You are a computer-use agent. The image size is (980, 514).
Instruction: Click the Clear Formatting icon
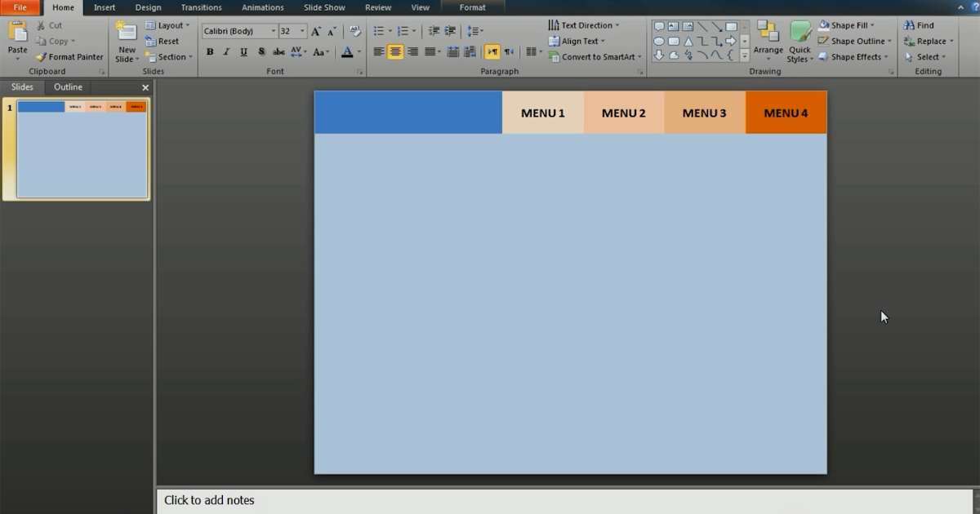[x=354, y=31]
